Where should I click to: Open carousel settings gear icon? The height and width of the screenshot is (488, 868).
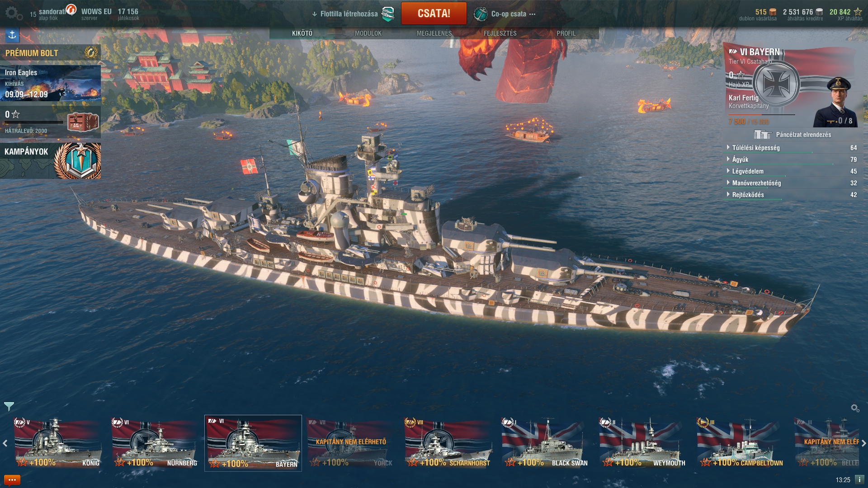(855, 408)
